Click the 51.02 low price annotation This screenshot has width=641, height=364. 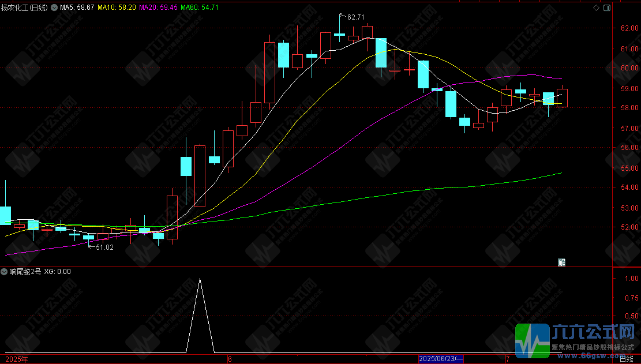click(104, 247)
